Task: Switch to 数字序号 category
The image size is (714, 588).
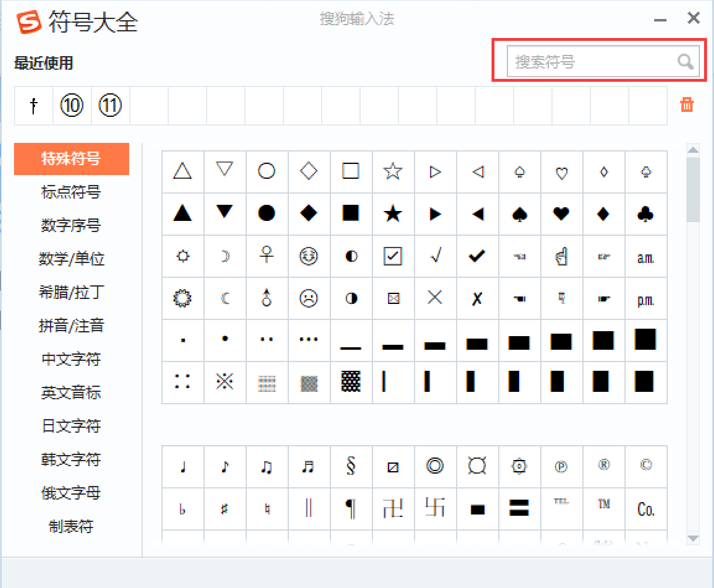Action: tap(71, 225)
